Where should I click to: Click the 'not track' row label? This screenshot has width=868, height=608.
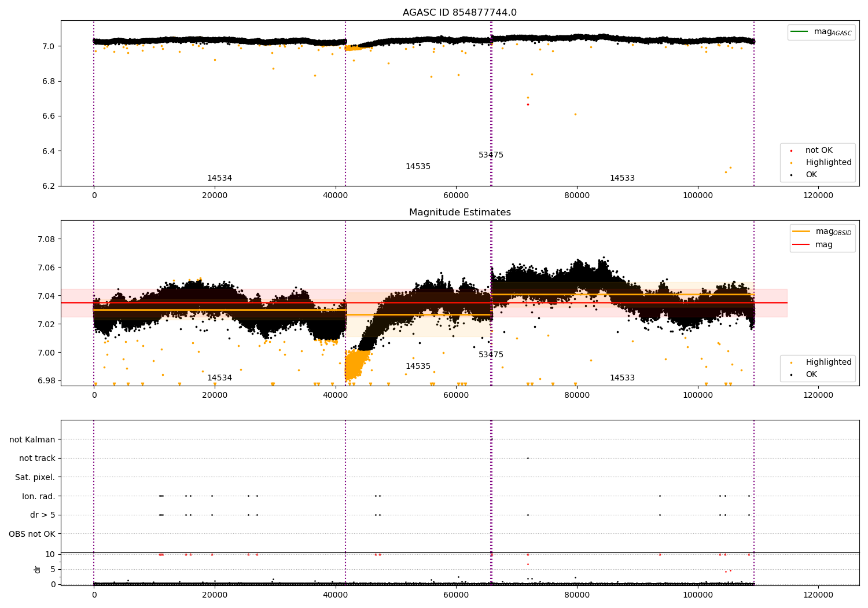(37, 459)
